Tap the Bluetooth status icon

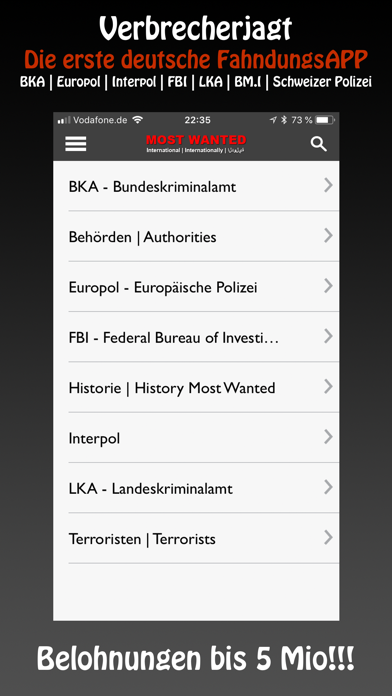pyautogui.click(x=284, y=120)
